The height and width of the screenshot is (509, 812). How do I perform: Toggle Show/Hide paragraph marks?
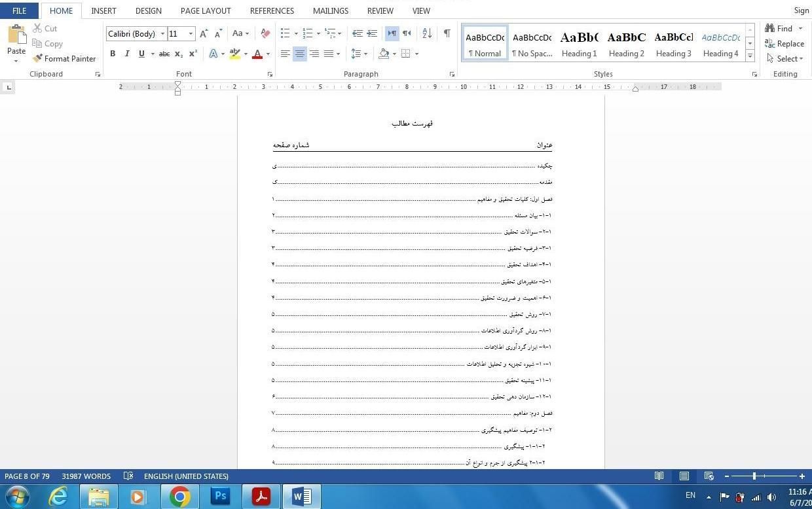point(447,33)
